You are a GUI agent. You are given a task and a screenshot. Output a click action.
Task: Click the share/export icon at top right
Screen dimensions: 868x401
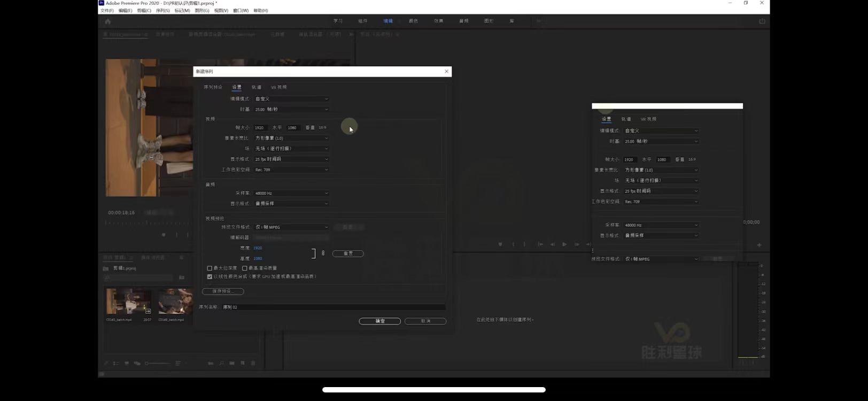click(x=762, y=21)
